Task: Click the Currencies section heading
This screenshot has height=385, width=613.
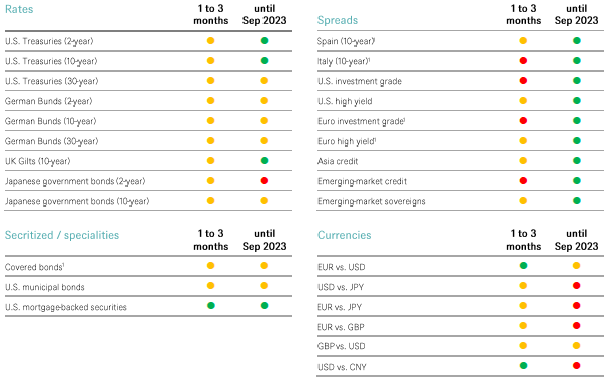Action: (x=344, y=235)
